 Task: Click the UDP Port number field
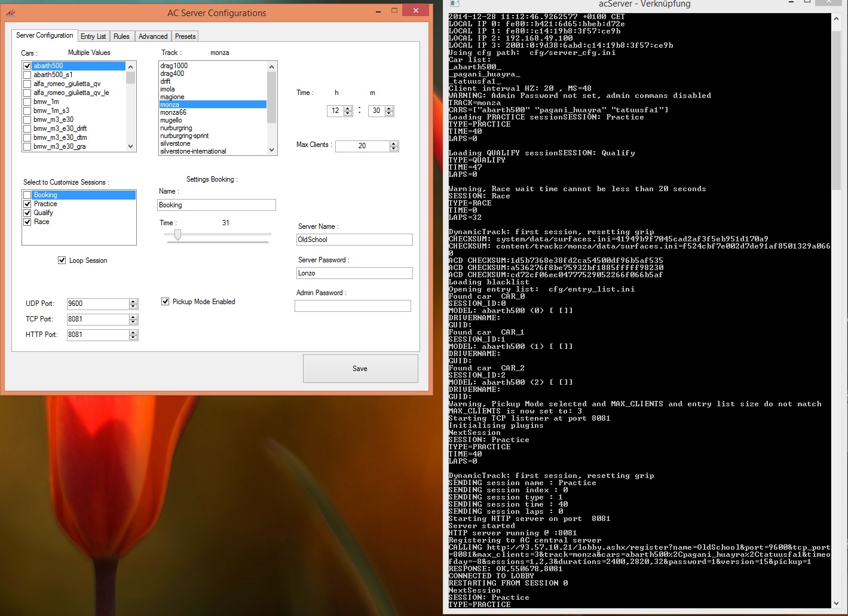coord(97,304)
